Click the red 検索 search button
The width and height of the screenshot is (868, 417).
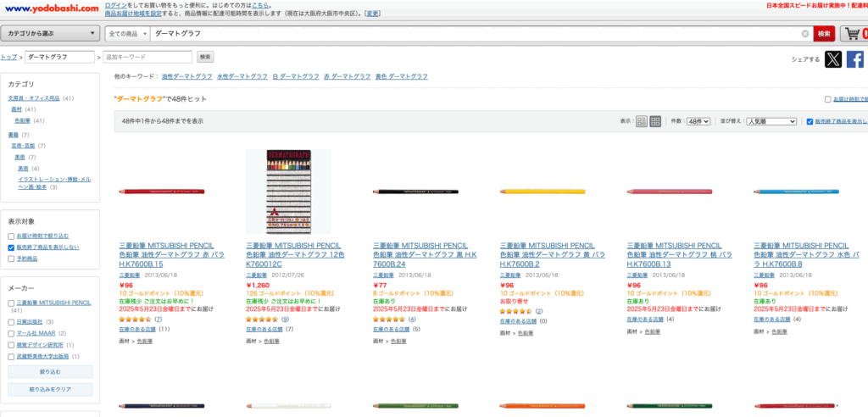click(824, 34)
